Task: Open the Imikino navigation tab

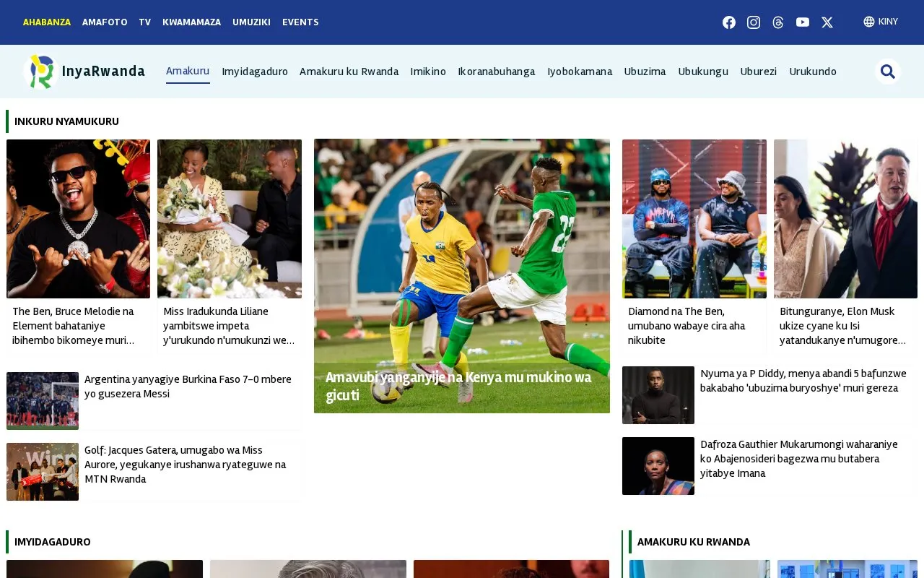Action: pos(428,72)
